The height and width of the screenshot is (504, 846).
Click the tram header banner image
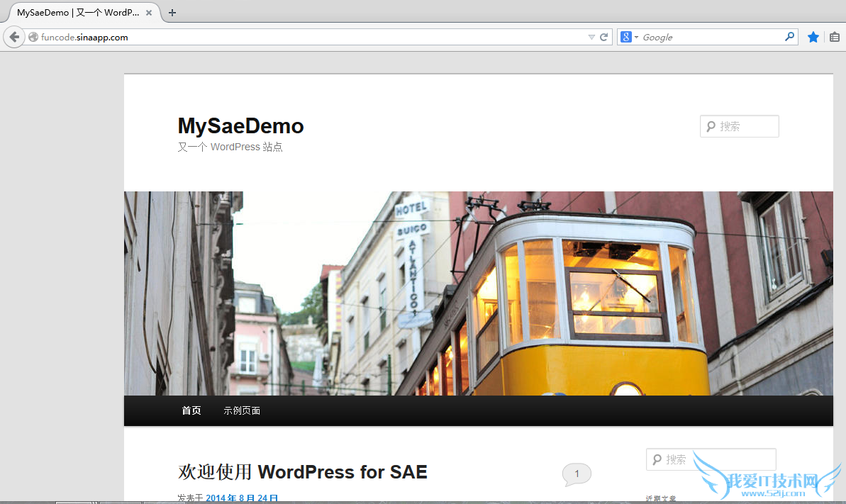coord(478,293)
